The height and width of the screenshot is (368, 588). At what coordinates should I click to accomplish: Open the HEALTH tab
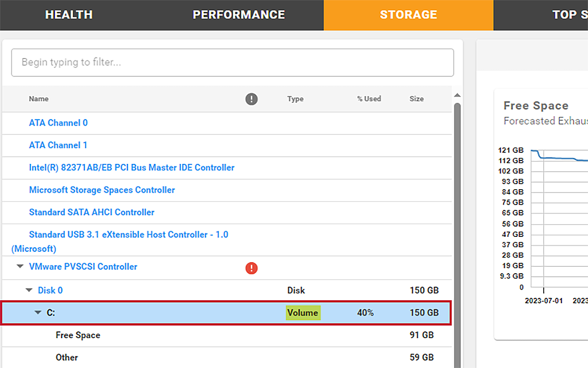coord(68,14)
